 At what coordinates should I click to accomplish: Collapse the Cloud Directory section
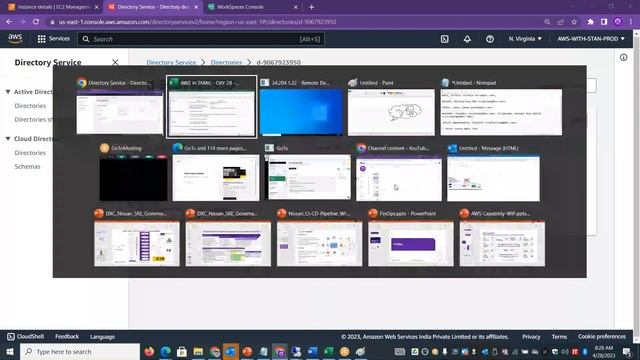pos(8,139)
